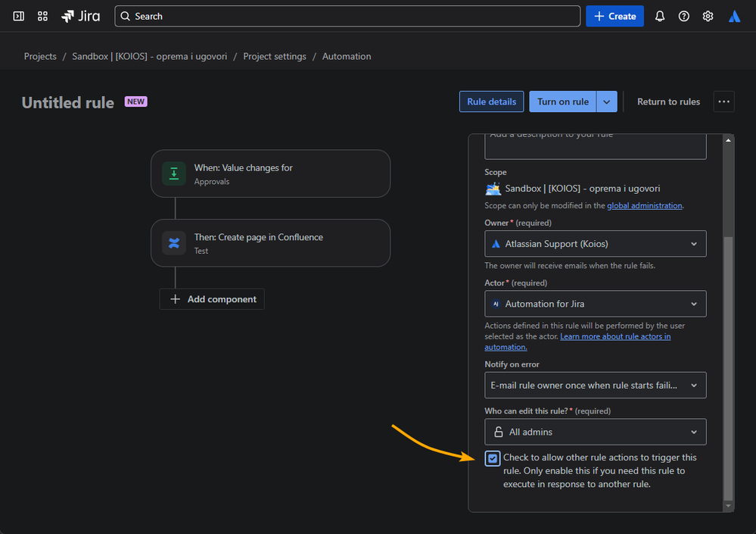Go to Project settings breadcrumb
The image size is (756, 534).
coord(275,56)
